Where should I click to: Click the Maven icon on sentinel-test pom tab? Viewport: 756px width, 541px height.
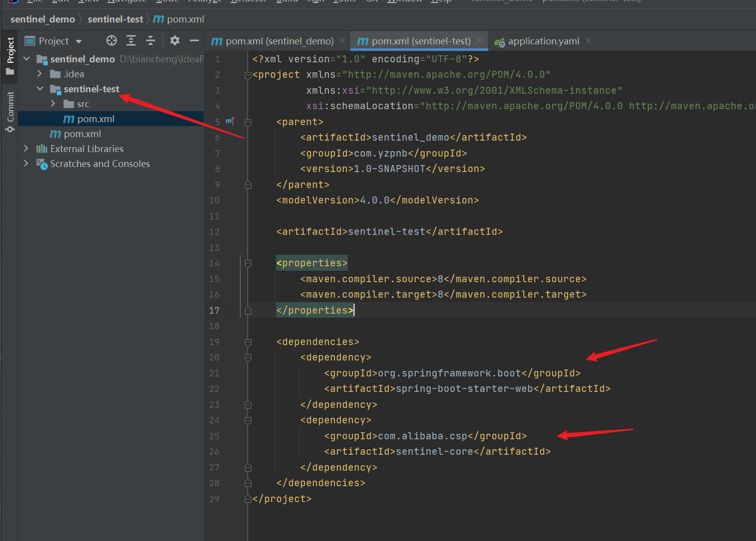point(363,41)
